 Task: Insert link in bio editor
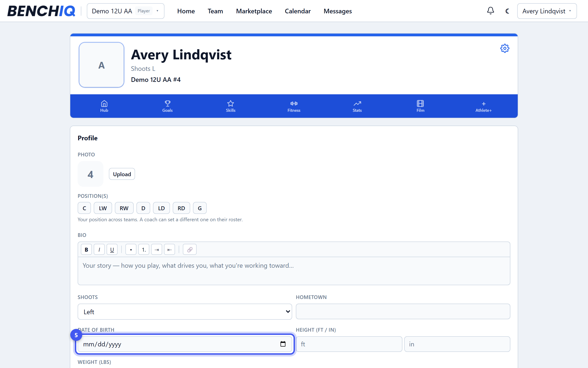tap(190, 250)
